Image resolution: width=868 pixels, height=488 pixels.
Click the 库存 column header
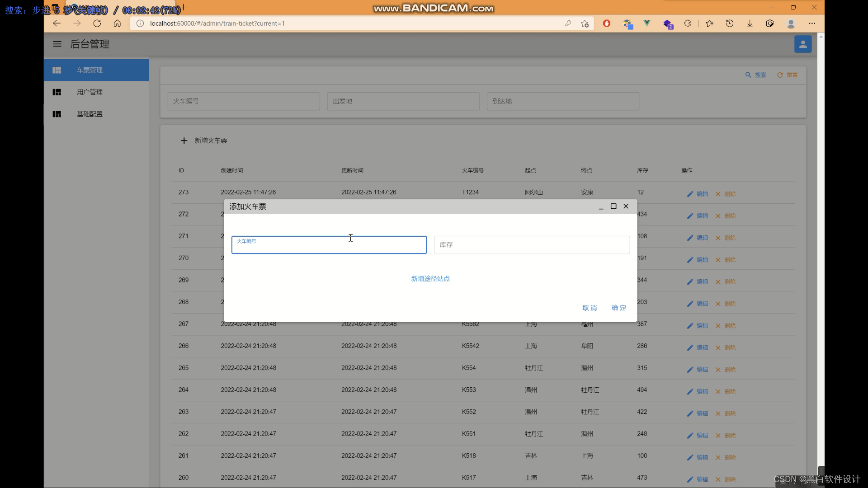tap(642, 170)
